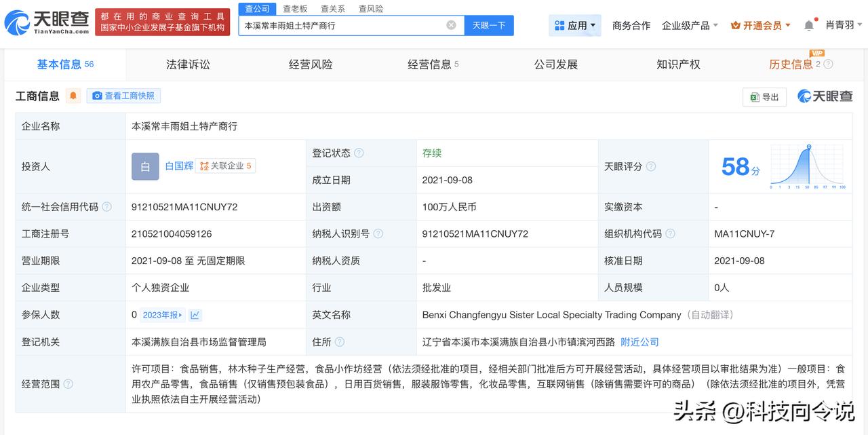Open 附近公司 link
This screenshot has height=435, width=868.
click(639, 342)
